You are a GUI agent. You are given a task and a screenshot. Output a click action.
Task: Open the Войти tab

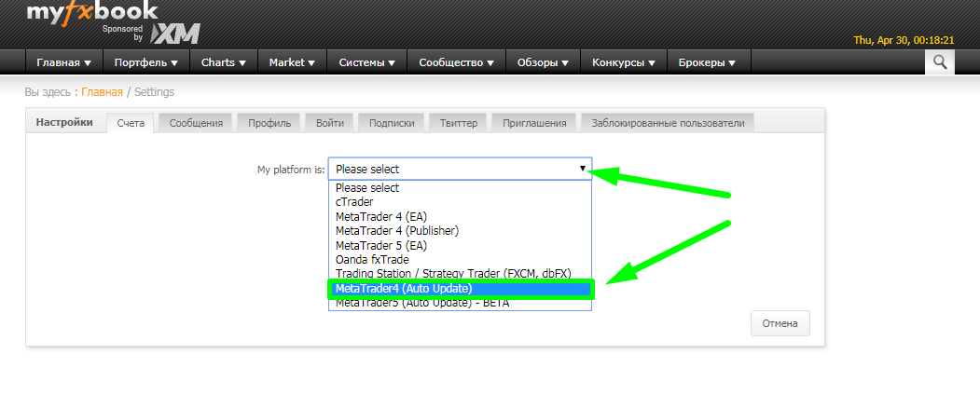pyautogui.click(x=330, y=123)
